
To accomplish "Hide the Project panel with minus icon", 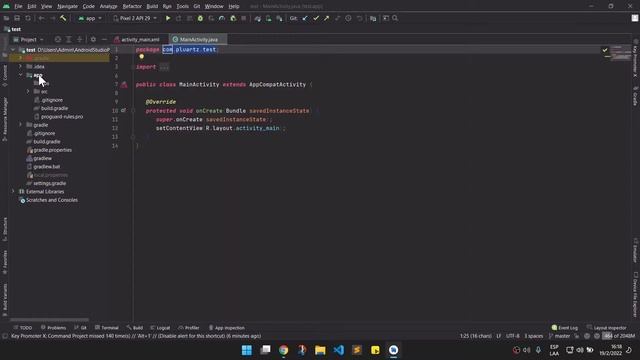I will (104, 40).
